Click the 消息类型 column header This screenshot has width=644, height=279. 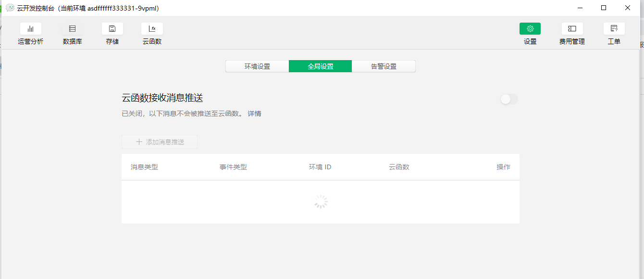click(144, 167)
